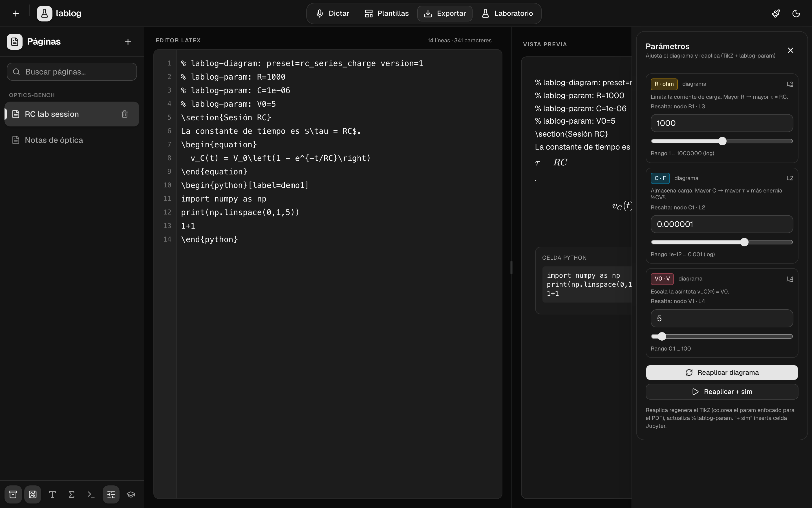812x508 pixels.
Task: Jump to line L4 link for V0
Action: click(790, 279)
